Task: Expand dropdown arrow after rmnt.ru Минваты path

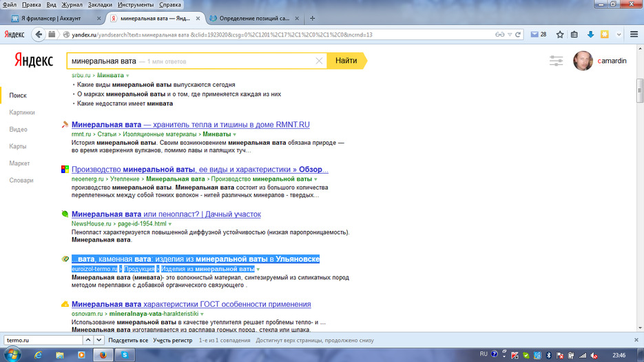Action: point(234,134)
